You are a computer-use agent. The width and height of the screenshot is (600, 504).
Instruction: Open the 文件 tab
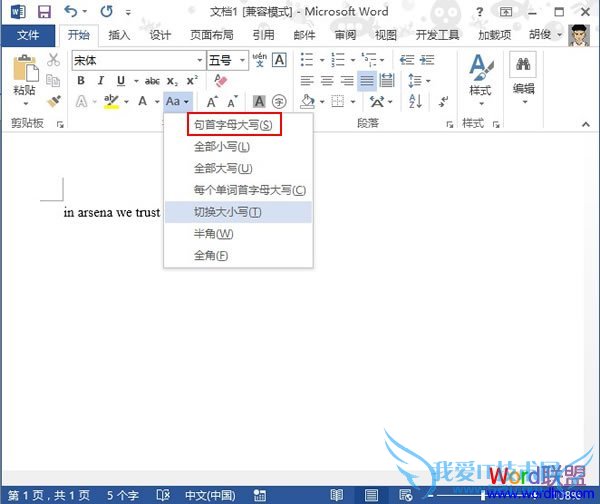coord(28,36)
